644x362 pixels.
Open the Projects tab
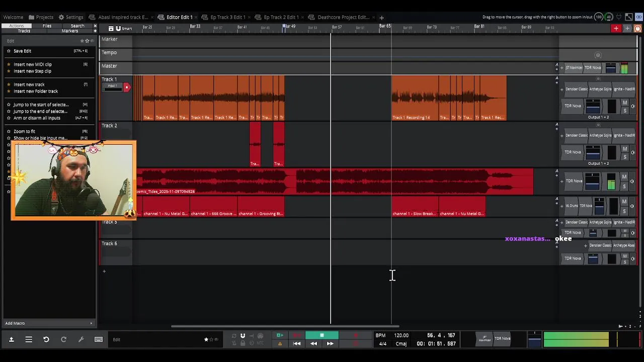coord(41,17)
